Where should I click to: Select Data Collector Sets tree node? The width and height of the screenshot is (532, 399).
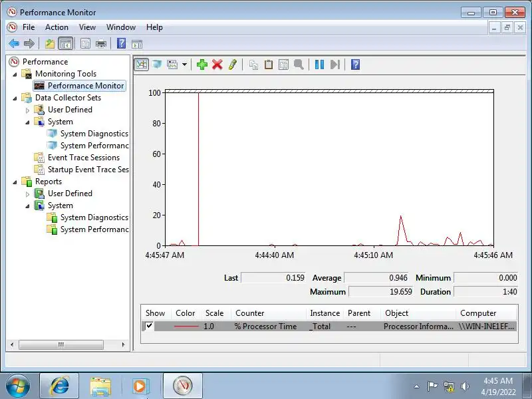(68, 98)
